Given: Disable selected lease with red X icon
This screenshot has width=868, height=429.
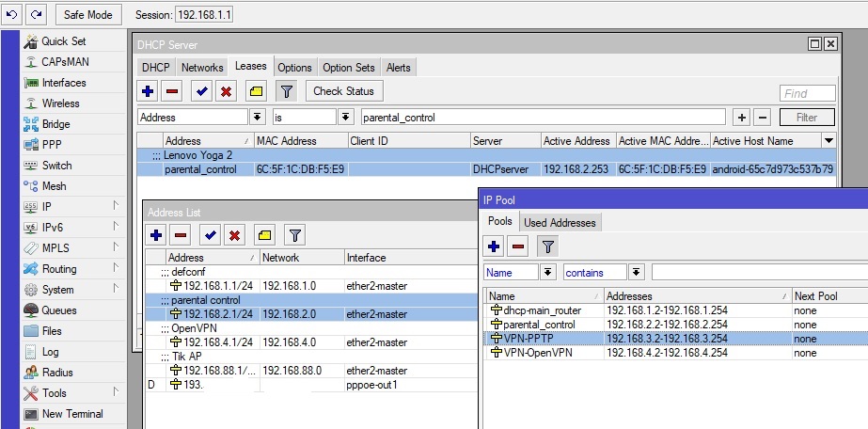Looking at the screenshot, I should [226, 91].
